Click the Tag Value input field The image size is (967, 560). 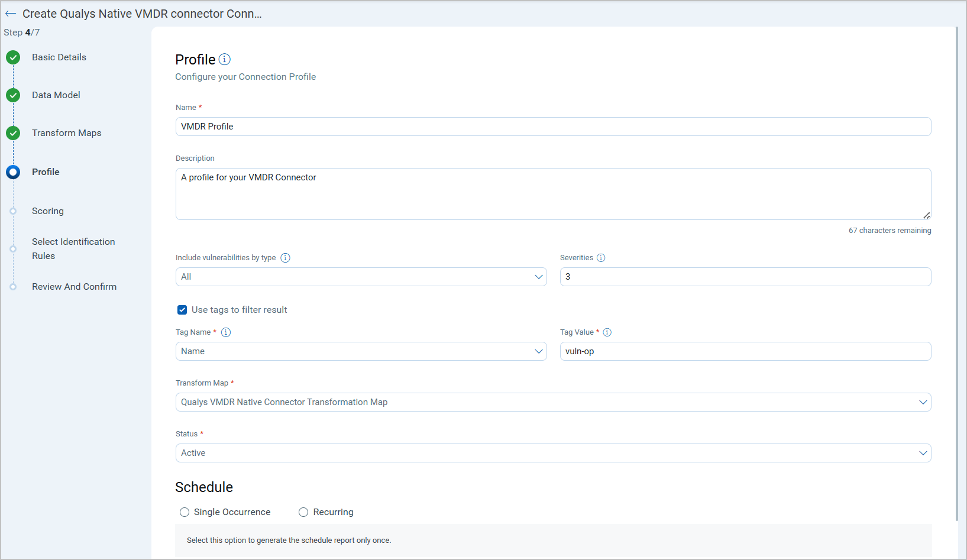click(x=745, y=351)
